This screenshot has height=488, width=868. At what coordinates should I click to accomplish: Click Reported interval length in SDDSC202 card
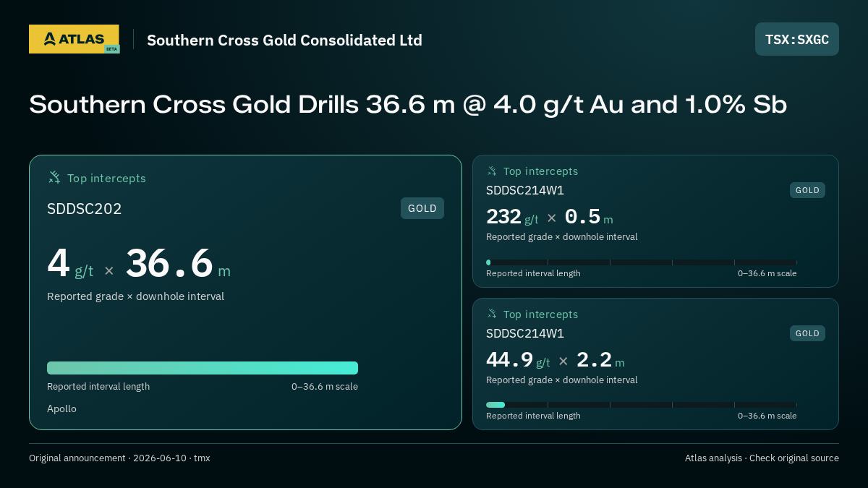tap(98, 386)
